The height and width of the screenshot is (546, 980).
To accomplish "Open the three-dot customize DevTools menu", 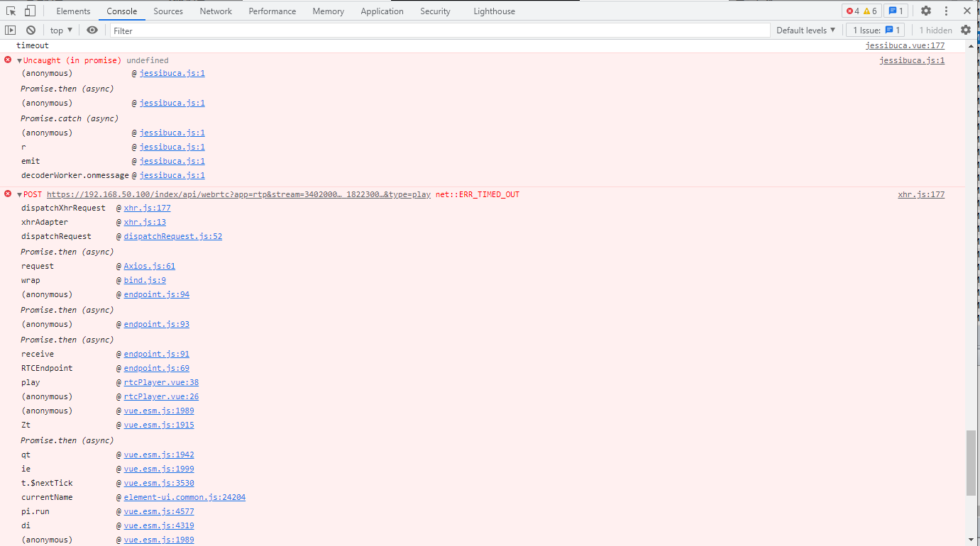I will (947, 11).
